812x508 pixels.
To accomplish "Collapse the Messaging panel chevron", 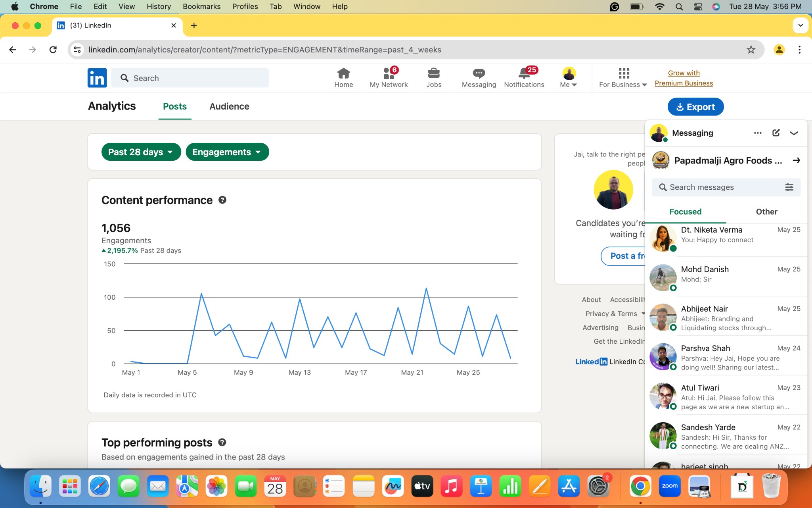I will (x=794, y=133).
